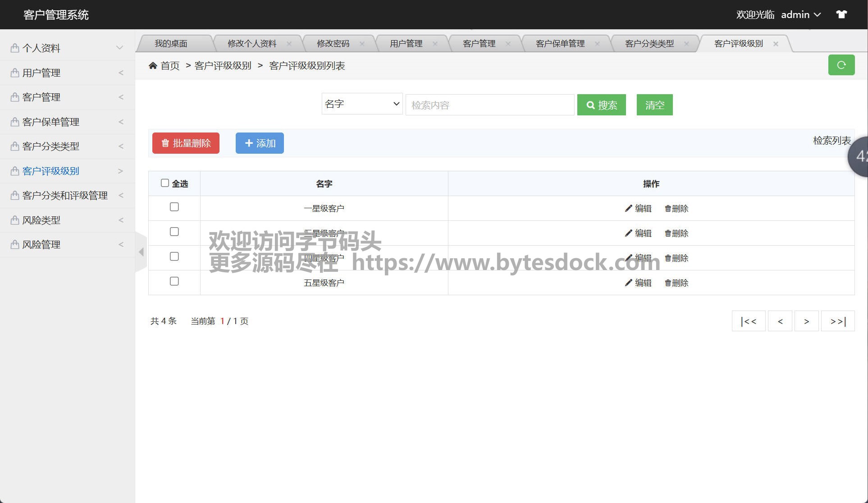Close the 修改密码 tab
The width and height of the screenshot is (868, 503).
click(x=362, y=44)
